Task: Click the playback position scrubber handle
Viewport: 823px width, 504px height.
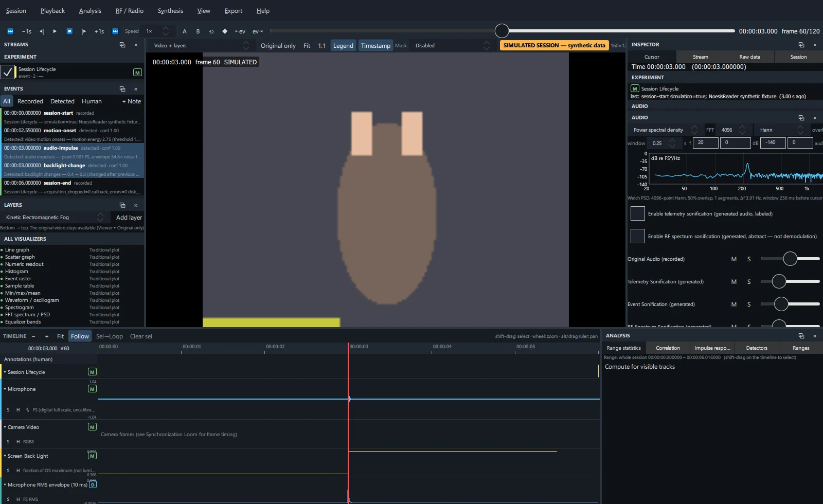Action: coord(502,31)
